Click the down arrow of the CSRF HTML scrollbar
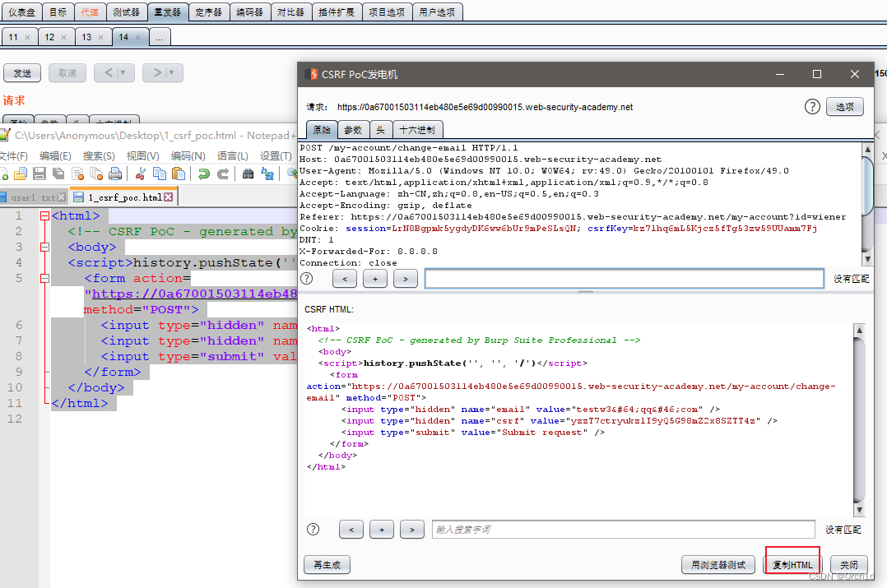 859,510
